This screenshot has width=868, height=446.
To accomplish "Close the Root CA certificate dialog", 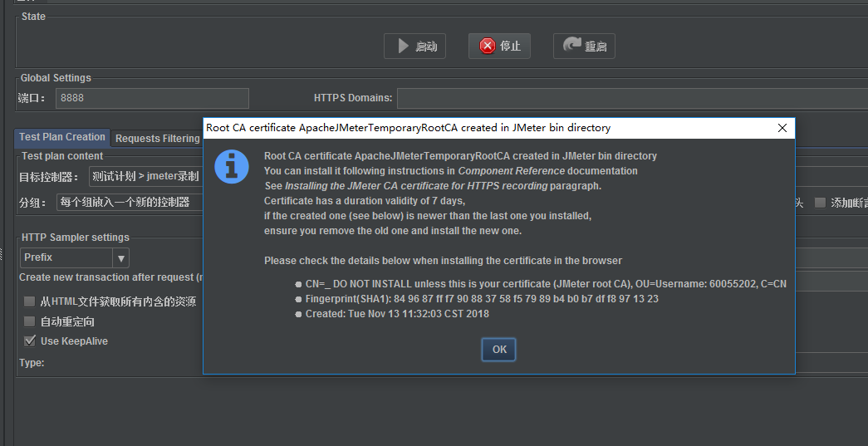I will [x=782, y=128].
